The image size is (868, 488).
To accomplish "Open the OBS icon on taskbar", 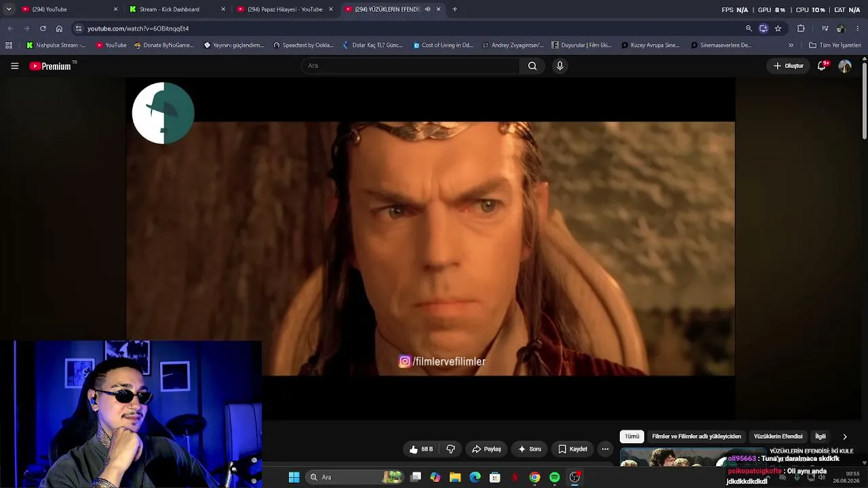I will pos(574,477).
